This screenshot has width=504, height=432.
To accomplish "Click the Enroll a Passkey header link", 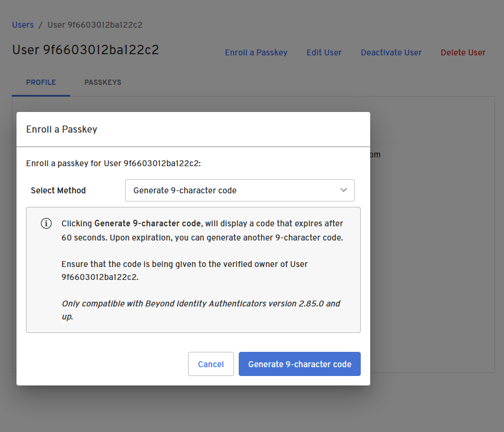I will click(x=256, y=52).
